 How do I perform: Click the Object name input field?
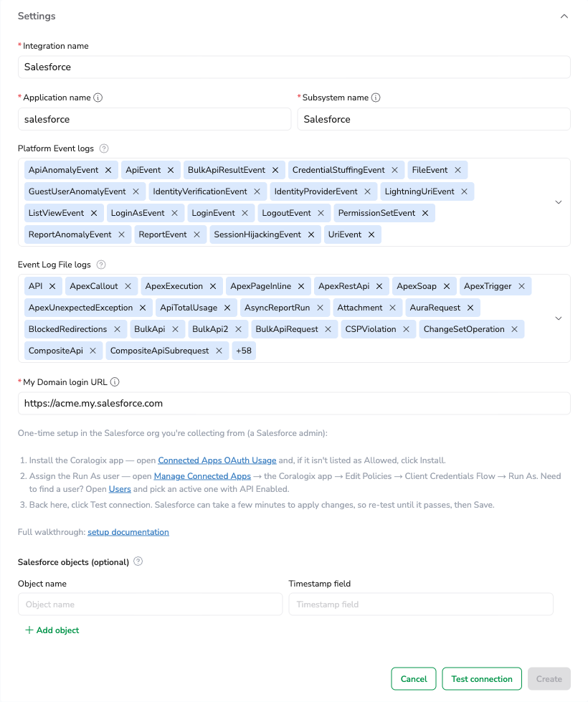(x=151, y=604)
